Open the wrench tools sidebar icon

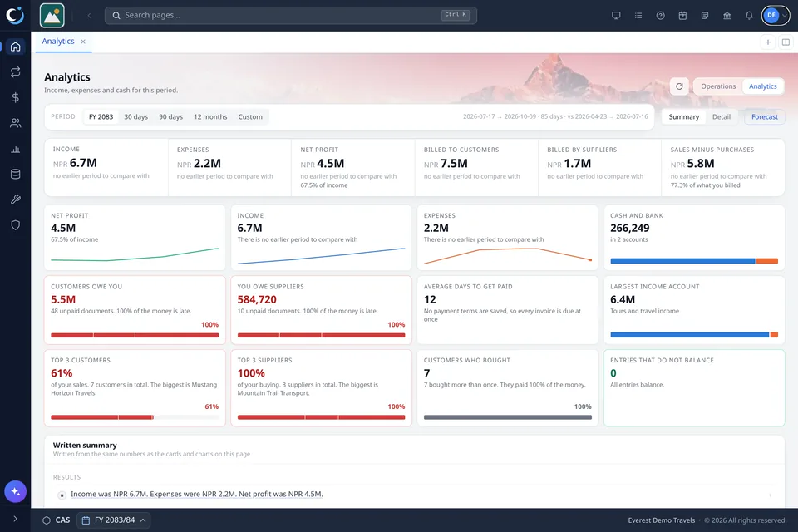[x=15, y=199]
